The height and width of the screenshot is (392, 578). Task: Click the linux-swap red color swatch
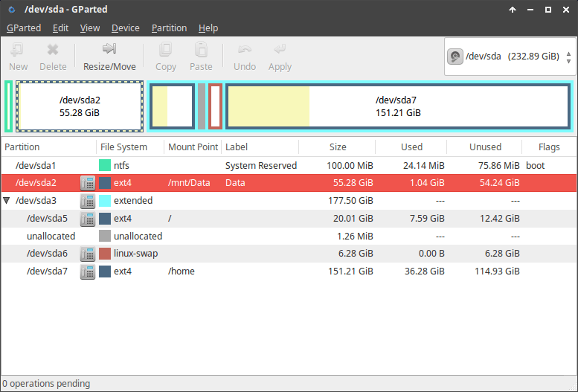pyautogui.click(x=105, y=254)
